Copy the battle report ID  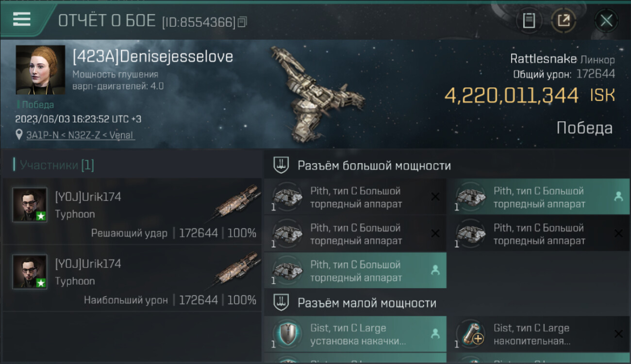click(242, 22)
